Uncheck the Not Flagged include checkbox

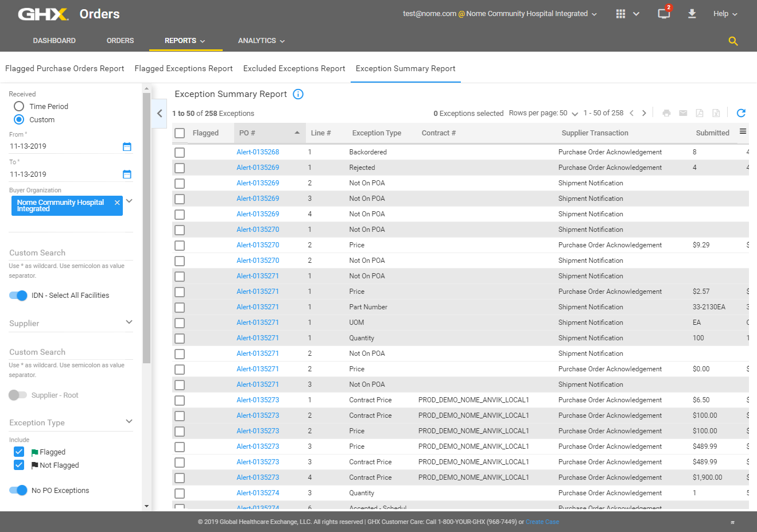pos(19,465)
